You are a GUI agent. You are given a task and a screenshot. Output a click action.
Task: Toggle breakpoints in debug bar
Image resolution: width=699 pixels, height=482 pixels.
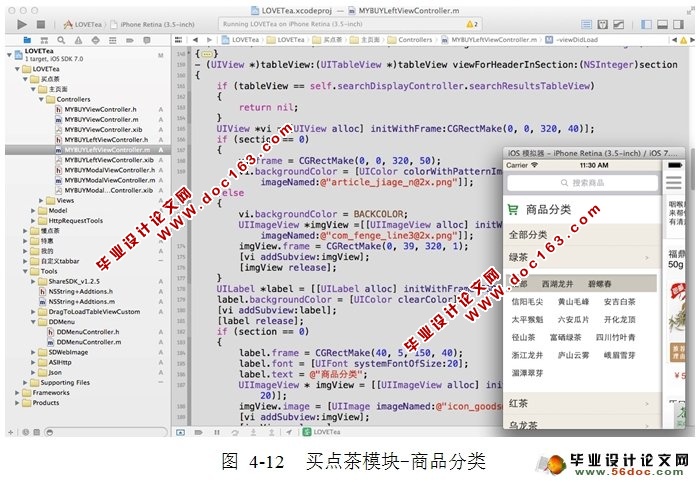pyautogui.click(x=198, y=432)
